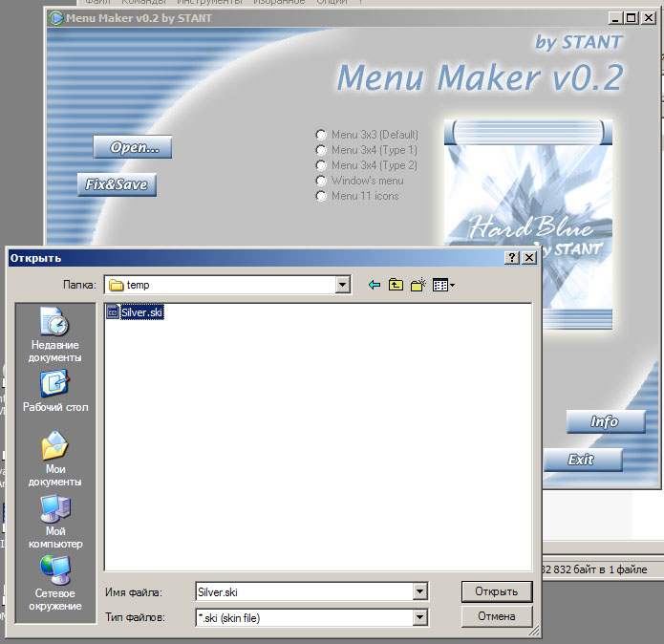
Task: Click the dialog resize grip corner
Action: 534,631
